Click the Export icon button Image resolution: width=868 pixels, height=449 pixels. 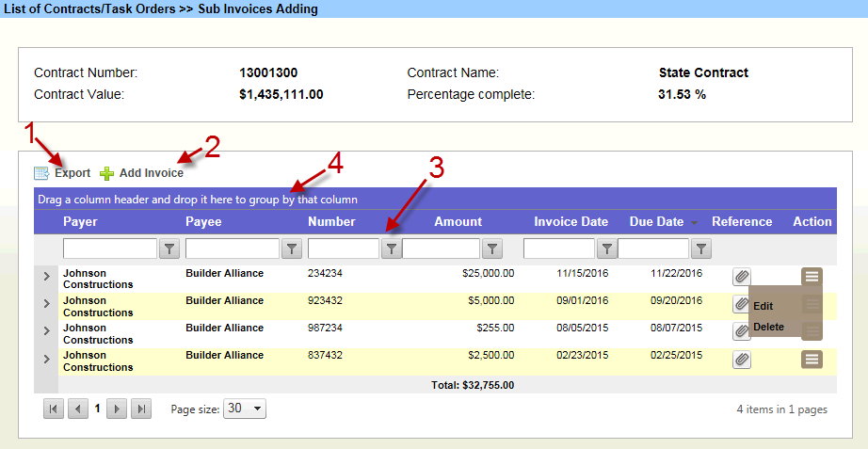click(x=41, y=173)
